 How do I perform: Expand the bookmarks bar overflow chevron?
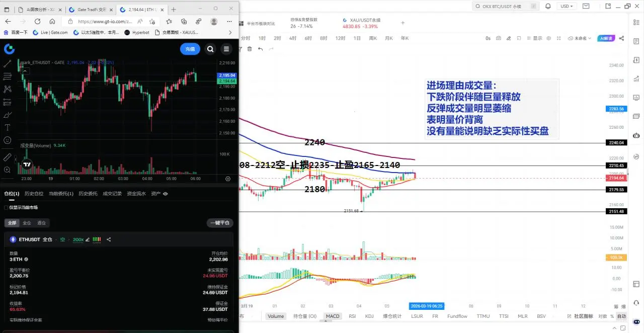[x=230, y=32]
